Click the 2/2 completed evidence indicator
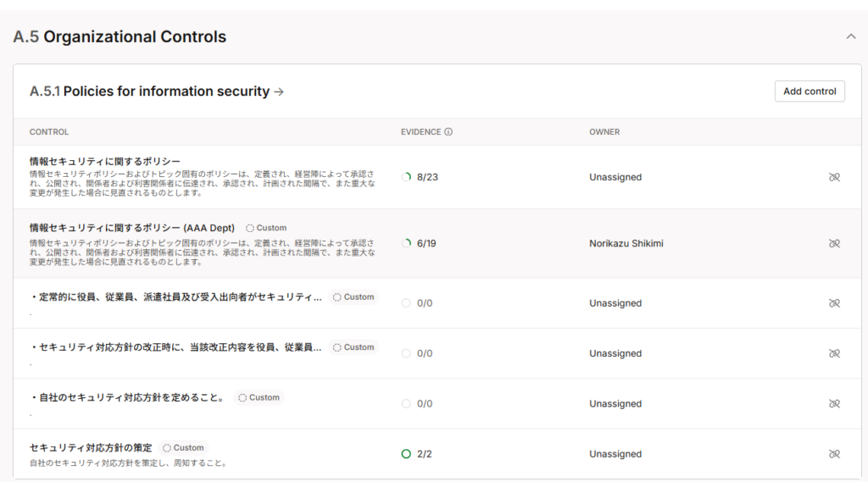This screenshot has width=868, height=482. pyautogui.click(x=417, y=454)
